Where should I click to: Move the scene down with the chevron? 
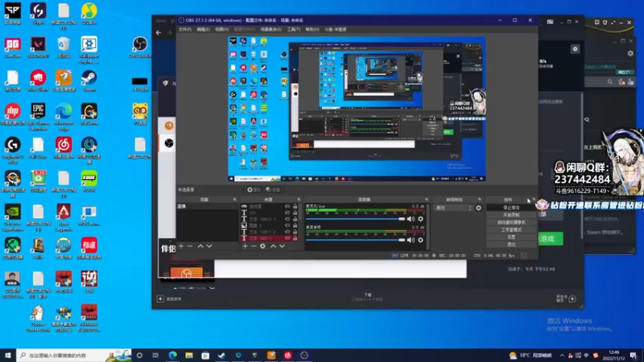[209, 246]
